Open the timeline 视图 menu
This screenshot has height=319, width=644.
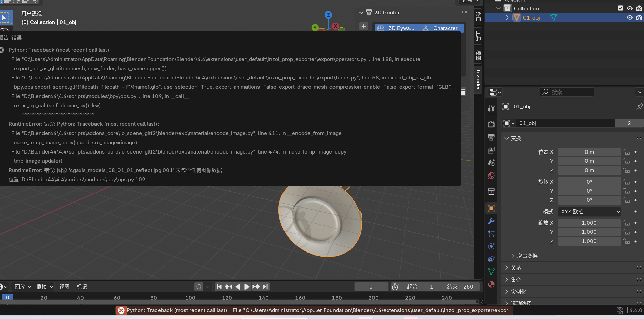point(64,287)
